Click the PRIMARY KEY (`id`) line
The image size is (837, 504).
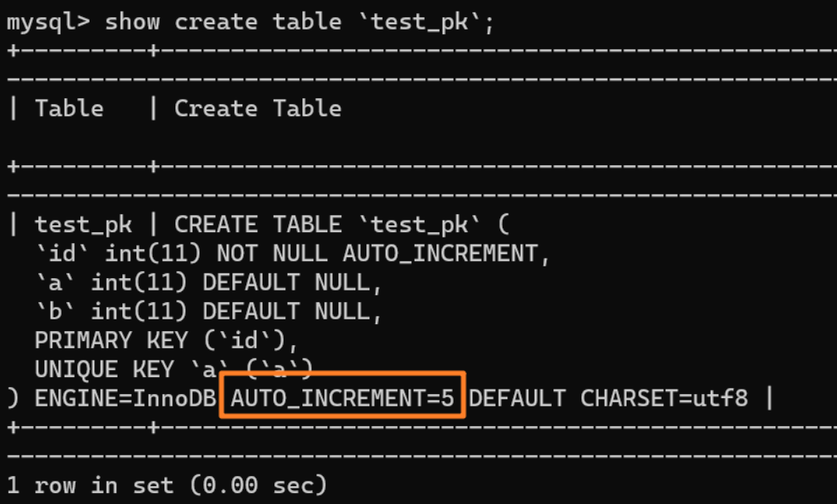click(166, 340)
